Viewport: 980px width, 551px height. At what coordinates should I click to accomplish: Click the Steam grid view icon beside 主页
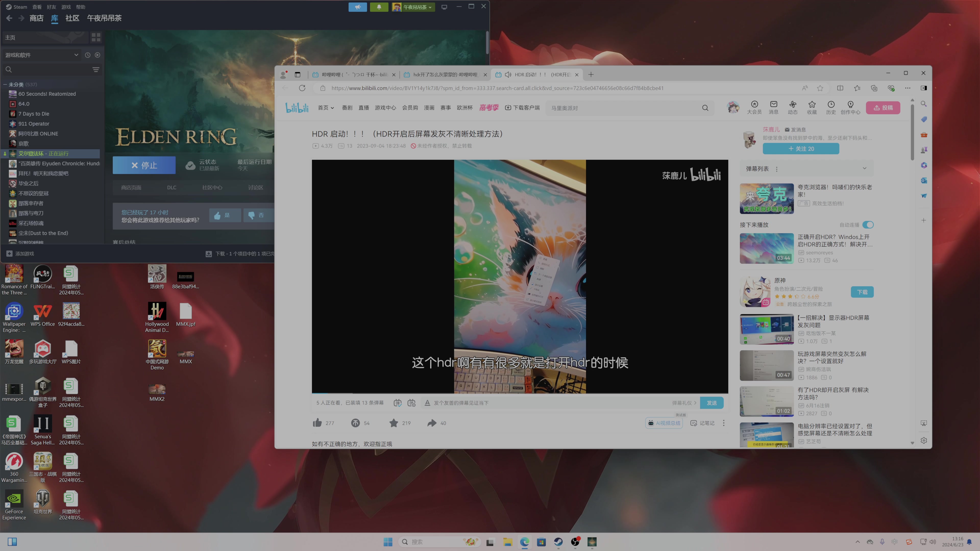tap(96, 37)
